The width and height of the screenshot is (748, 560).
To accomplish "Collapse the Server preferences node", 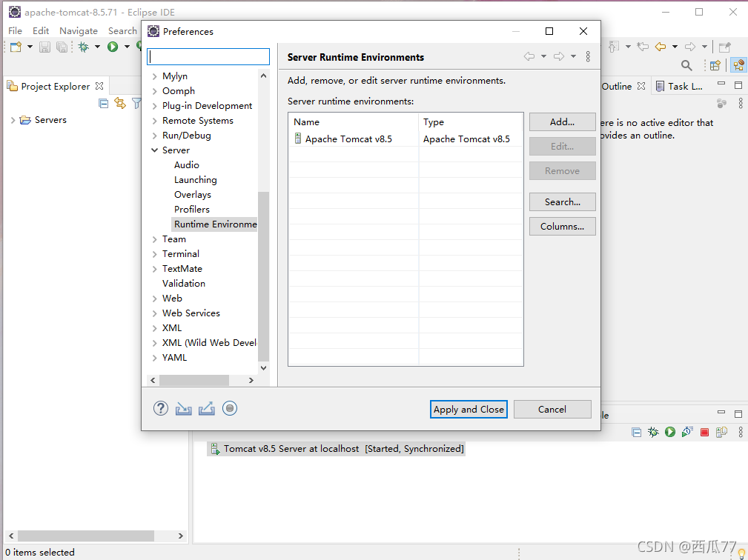I will coord(154,150).
